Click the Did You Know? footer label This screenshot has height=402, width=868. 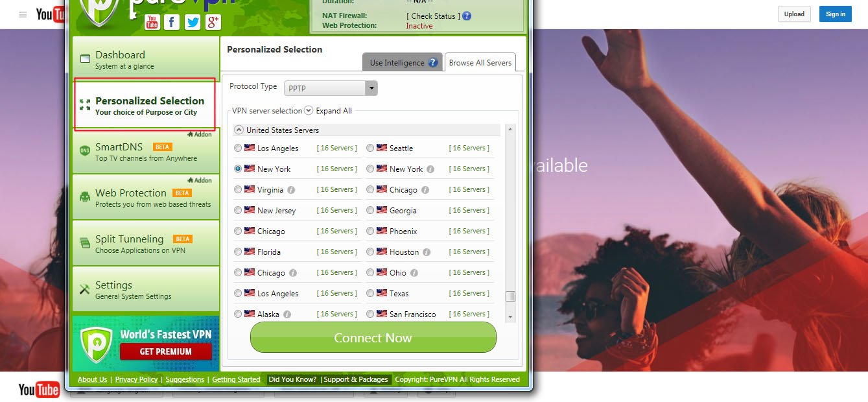click(x=292, y=379)
